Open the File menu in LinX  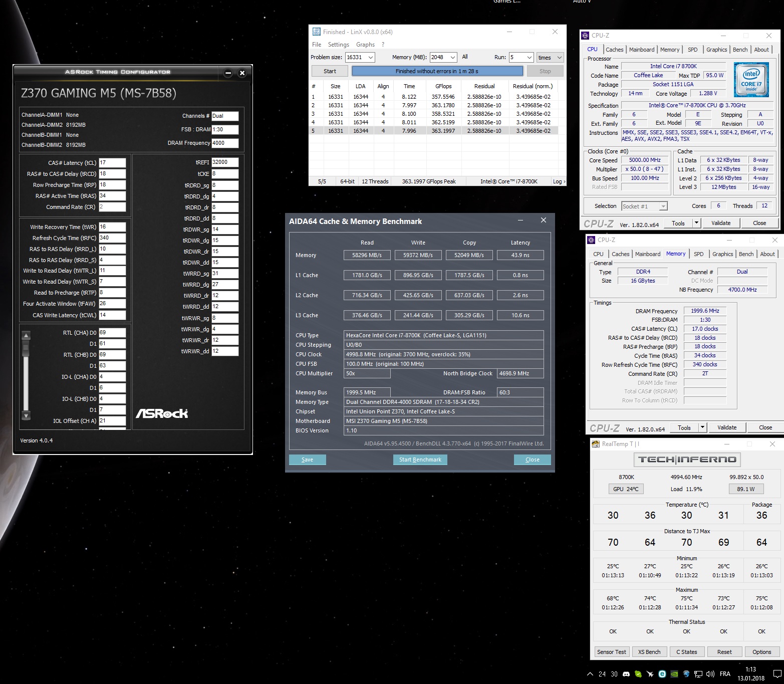[x=317, y=45]
